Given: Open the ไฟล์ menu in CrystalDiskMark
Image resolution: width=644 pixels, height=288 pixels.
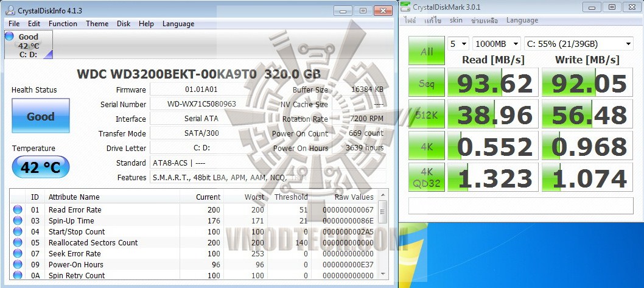Looking at the screenshot, I should coord(410,19).
